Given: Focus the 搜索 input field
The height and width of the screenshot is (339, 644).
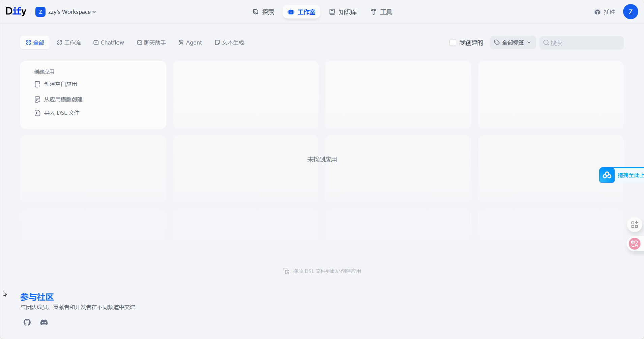Looking at the screenshot, I should [x=582, y=43].
